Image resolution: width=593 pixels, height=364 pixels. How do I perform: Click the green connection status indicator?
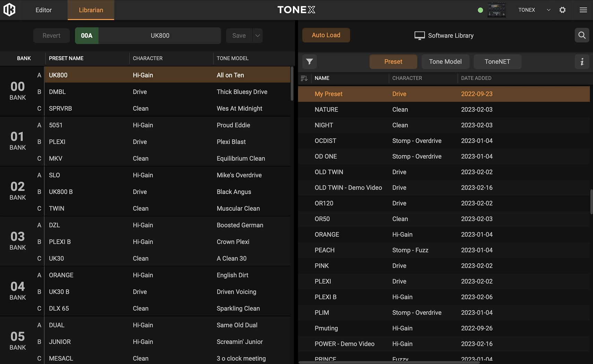pyautogui.click(x=480, y=10)
